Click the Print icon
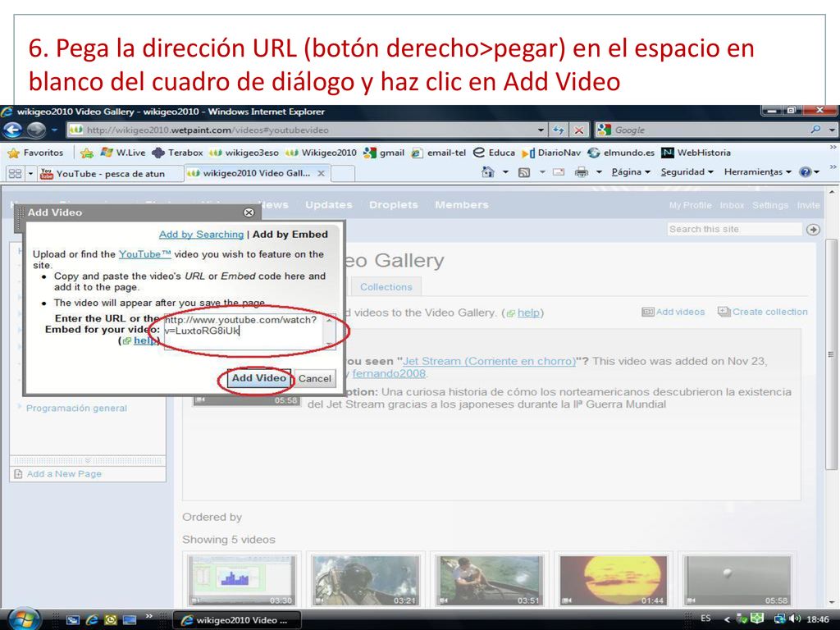The image size is (840, 630). point(581,172)
